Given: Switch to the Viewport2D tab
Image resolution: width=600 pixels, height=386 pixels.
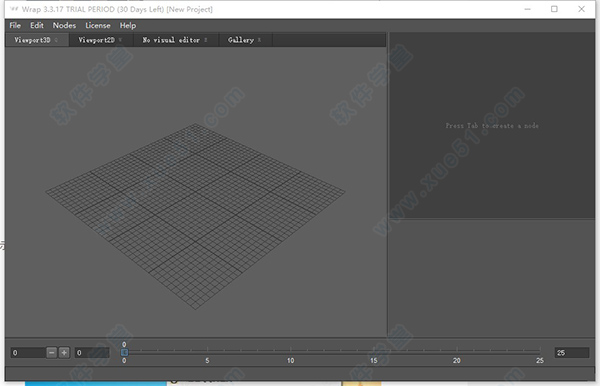Looking at the screenshot, I should pyautogui.click(x=96, y=40).
